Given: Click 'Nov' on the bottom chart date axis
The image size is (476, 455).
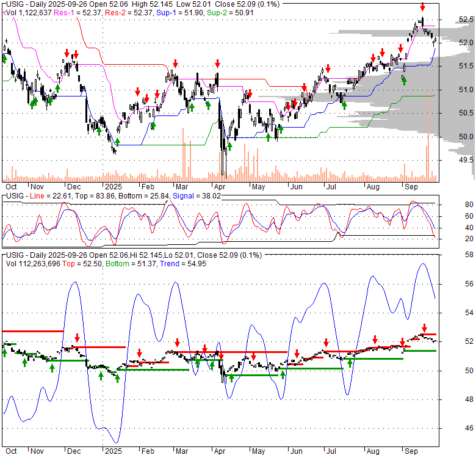Looking at the screenshot, I should click(x=37, y=451).
